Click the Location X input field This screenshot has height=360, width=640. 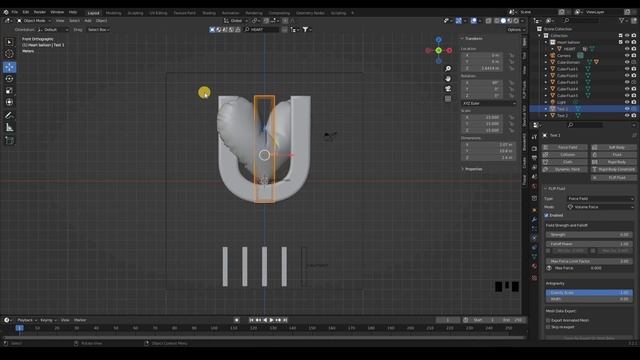click(x=483, y=55)
